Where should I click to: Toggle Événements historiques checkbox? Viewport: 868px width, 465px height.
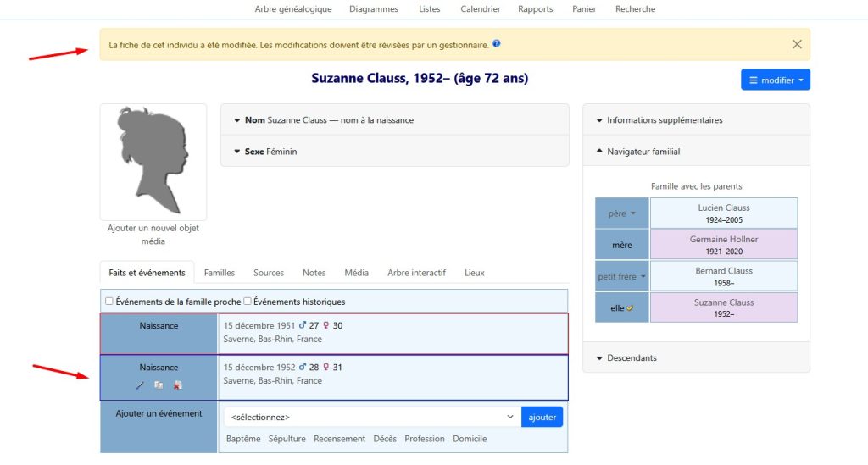point(248,302)
